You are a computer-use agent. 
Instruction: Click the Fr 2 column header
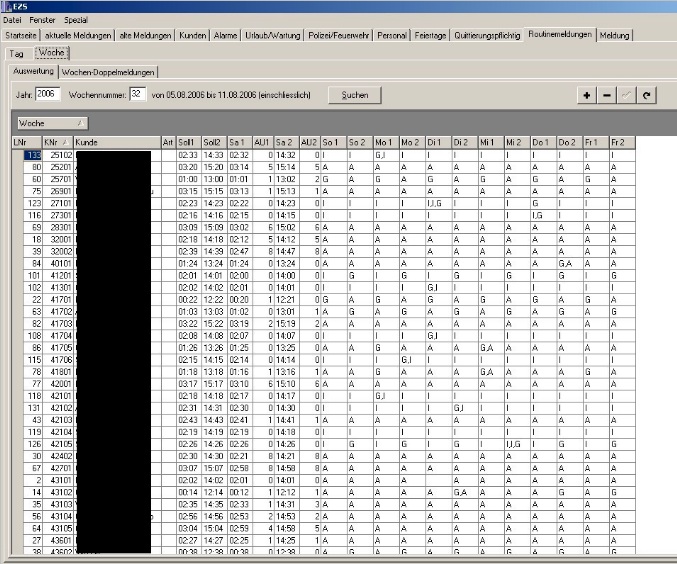pos(622,143)
